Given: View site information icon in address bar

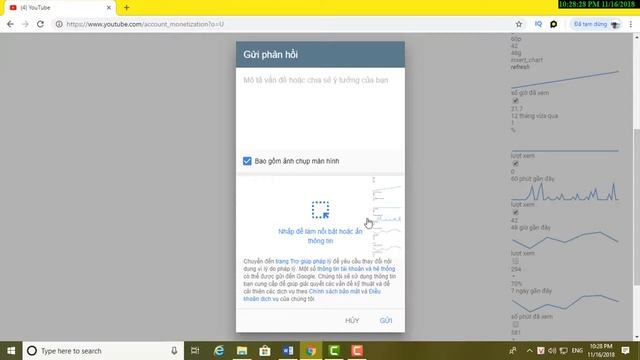Looking at the screenshot, I should (x=59, y=24).
